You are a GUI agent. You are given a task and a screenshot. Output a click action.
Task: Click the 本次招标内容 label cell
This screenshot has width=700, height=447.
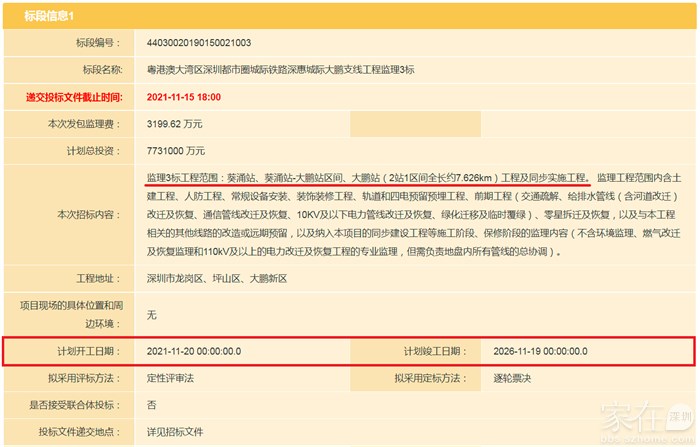click(x=88, y=214)
